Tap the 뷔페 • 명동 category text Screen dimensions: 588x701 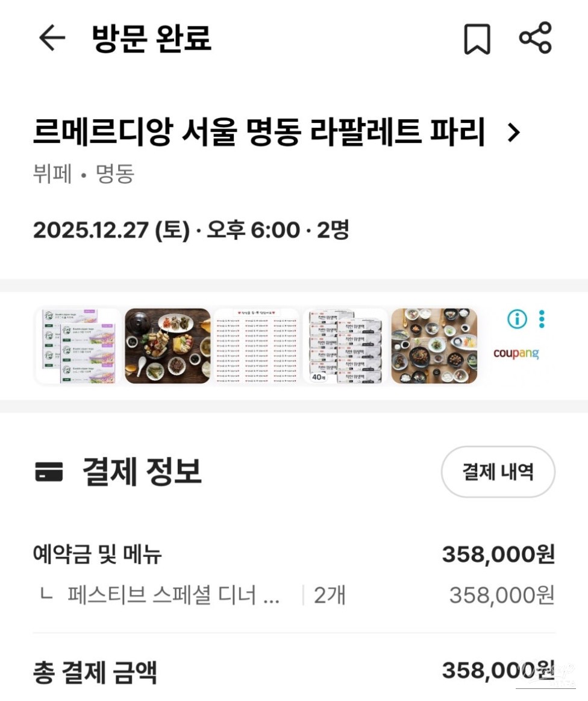tap(83, 175)
